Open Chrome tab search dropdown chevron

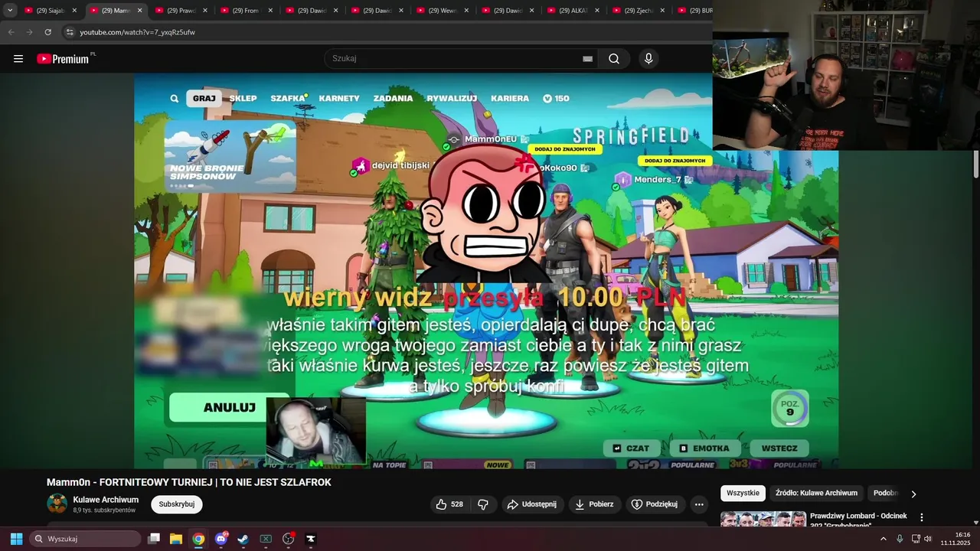click(x=10, y=11)
